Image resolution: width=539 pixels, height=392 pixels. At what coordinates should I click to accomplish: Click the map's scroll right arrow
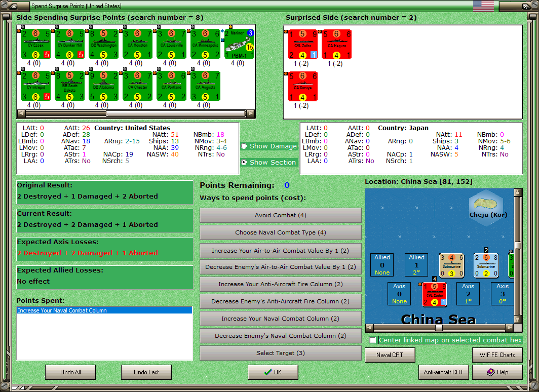click(x=510, y=327)
